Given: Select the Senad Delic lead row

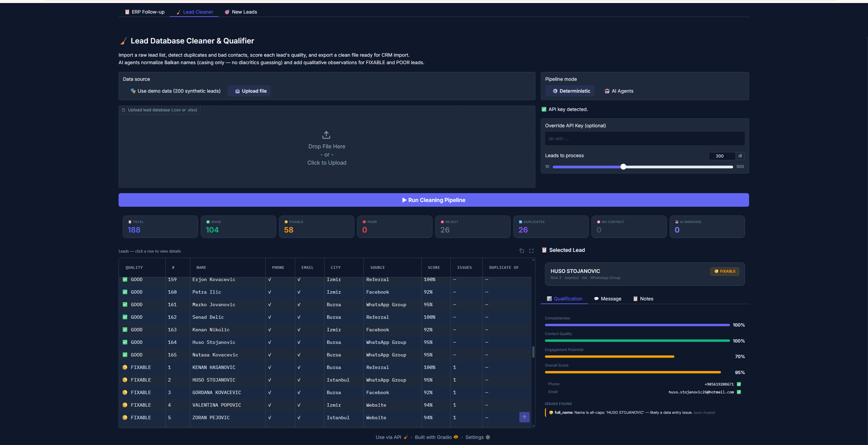Looking at the screenshot, I should pyautogui.click(x=325, y=317).
